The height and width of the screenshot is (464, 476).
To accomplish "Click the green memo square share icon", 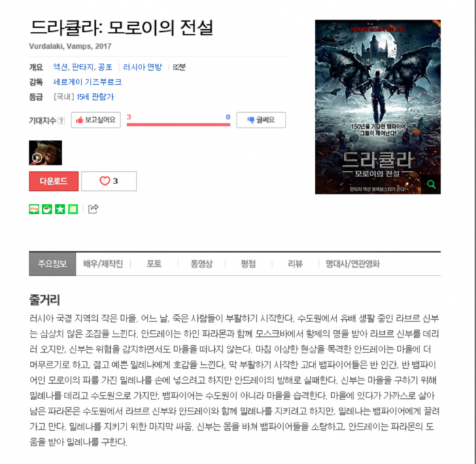I will coord(73,209).
